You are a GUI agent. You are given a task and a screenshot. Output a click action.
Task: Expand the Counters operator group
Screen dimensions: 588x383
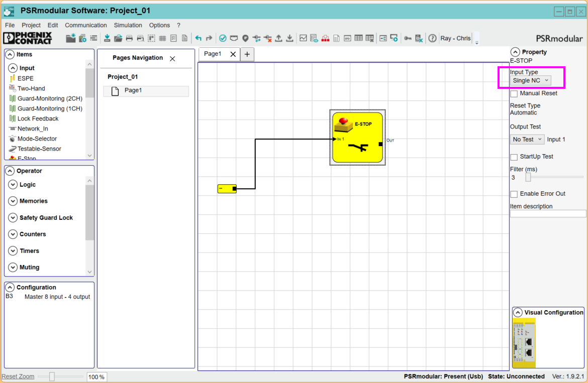tap(13, 234)
